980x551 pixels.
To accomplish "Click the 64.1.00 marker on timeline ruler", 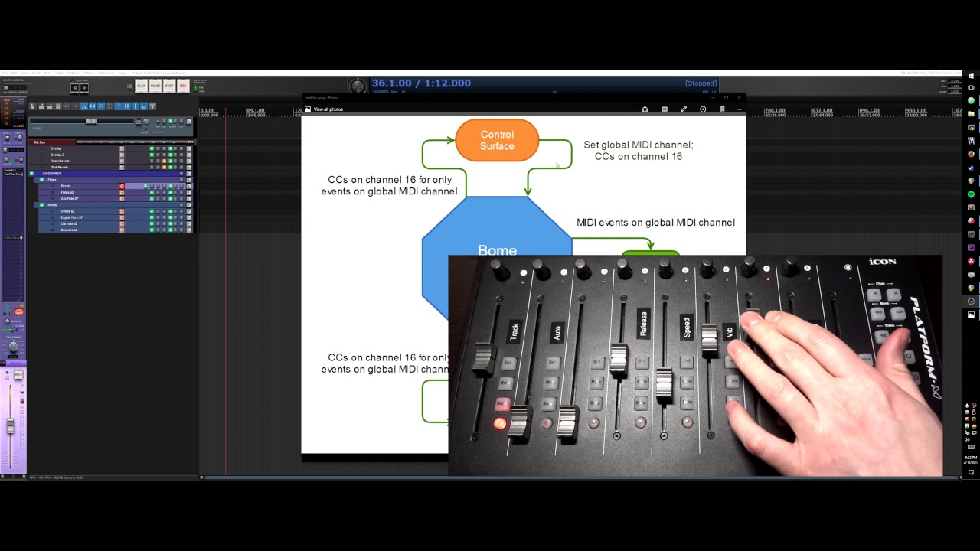I will tap(255, 110).
